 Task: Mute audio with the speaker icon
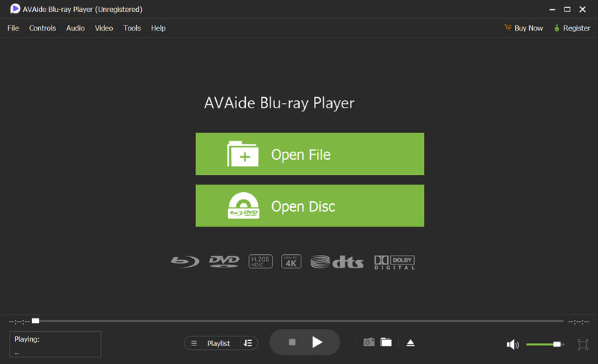[x=513, y=345]
